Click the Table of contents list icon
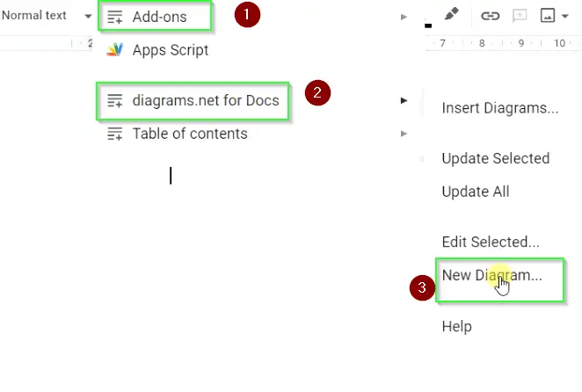This screenshot has height=392, width=582. coord(114,134)
